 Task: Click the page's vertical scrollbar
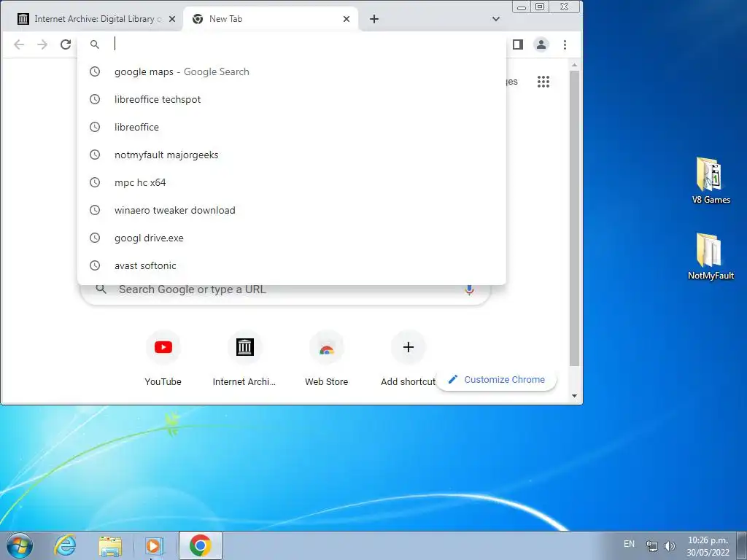point(574,218)
